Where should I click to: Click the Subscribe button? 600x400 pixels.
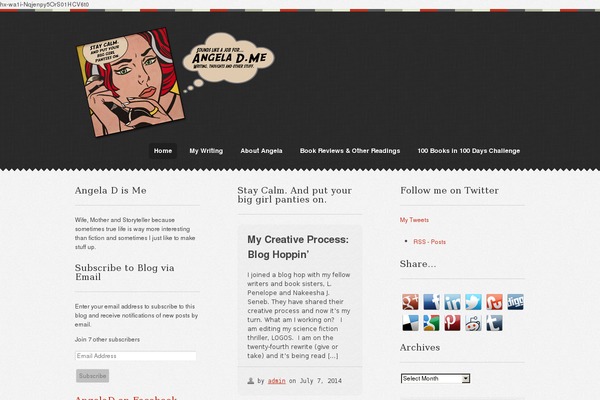point(92,376)
